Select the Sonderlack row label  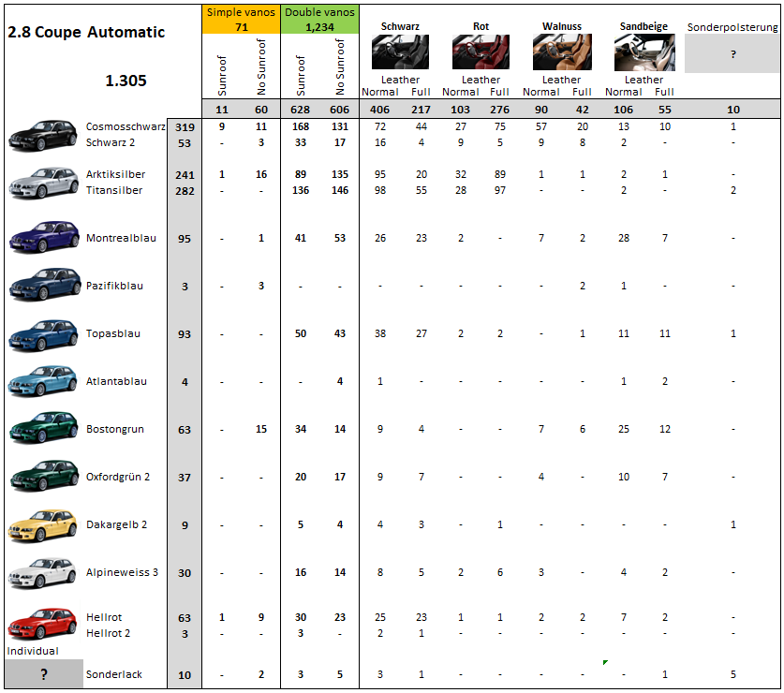click(114, 674)
